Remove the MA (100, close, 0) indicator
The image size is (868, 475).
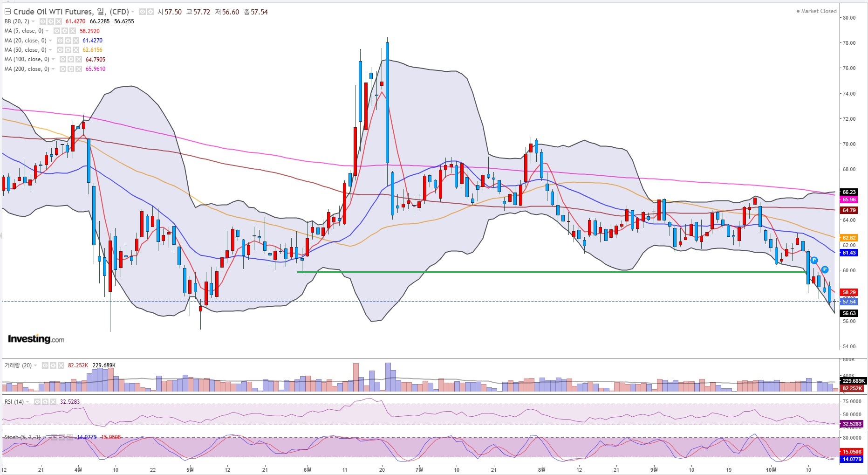[x=78, y=59]
